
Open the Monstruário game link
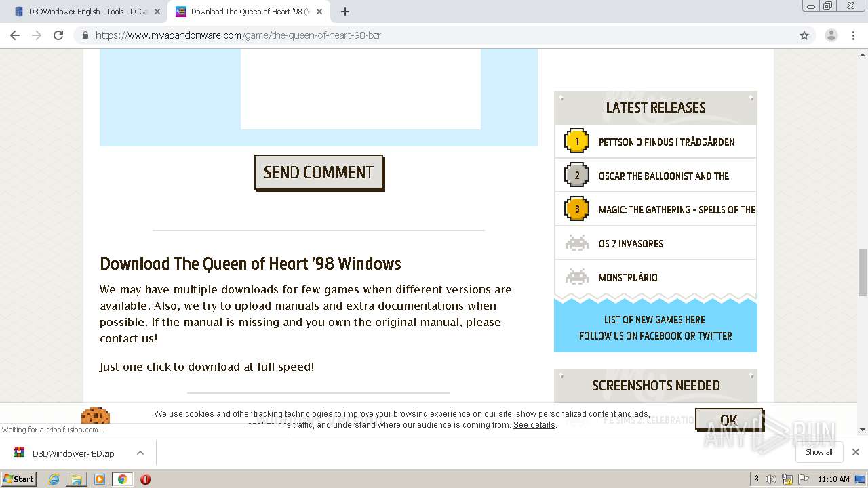pos(628,277)
